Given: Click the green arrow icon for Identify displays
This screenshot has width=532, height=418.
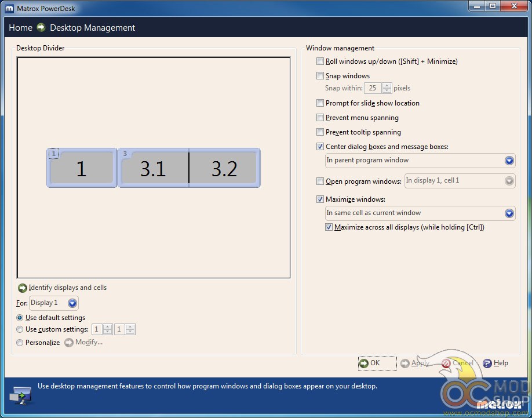Looking at the screenshot, I should [23, 288].
